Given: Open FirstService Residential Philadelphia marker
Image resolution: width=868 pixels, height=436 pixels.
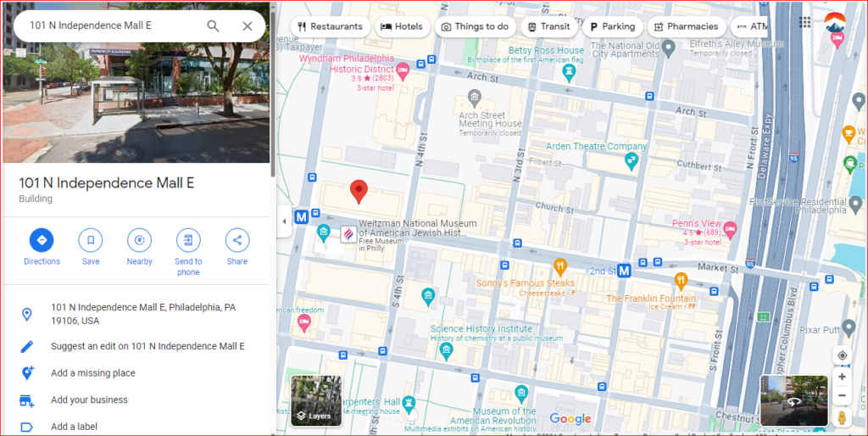Looking at the screenshot, I should [856, 204].
